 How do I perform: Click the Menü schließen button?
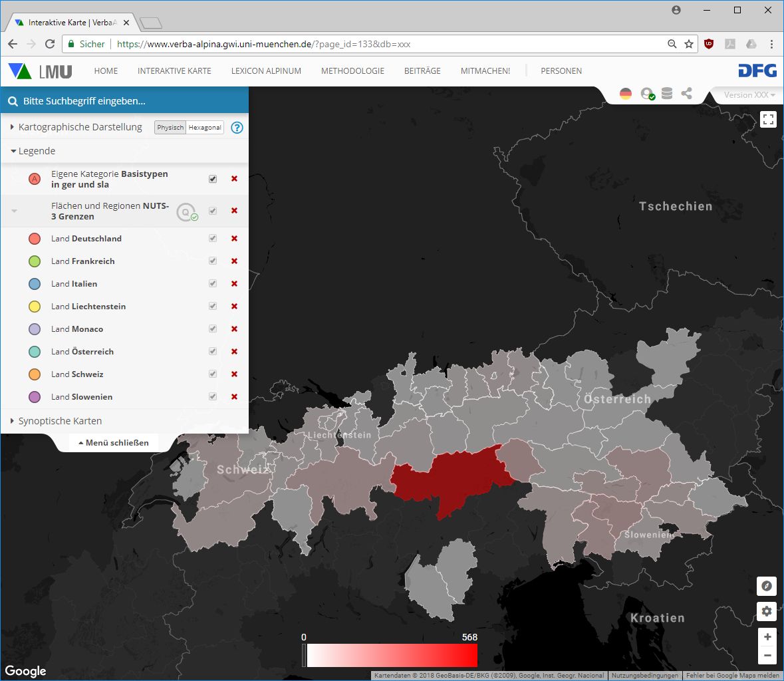click(114, 443)
